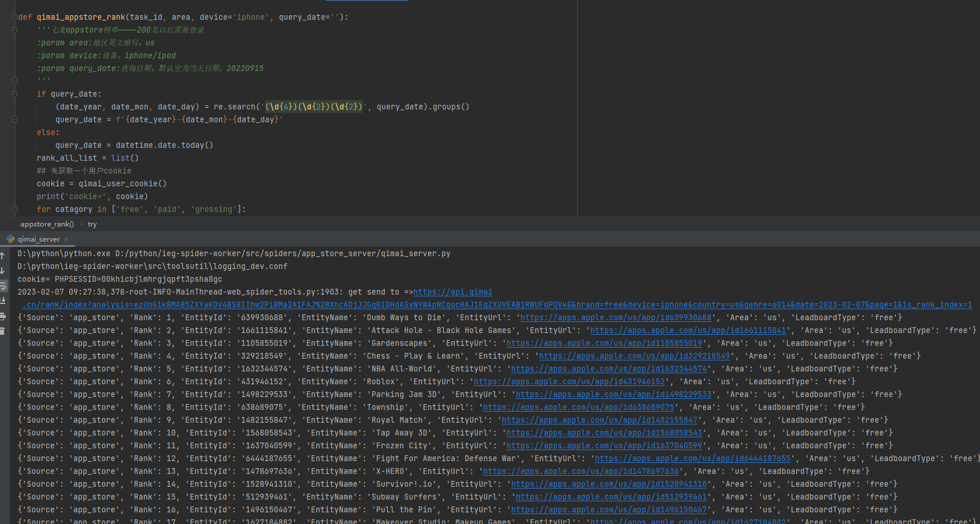Click the '## 先获取一个用户cookie' comment line

pyautogui.click(x=84, y=171)
